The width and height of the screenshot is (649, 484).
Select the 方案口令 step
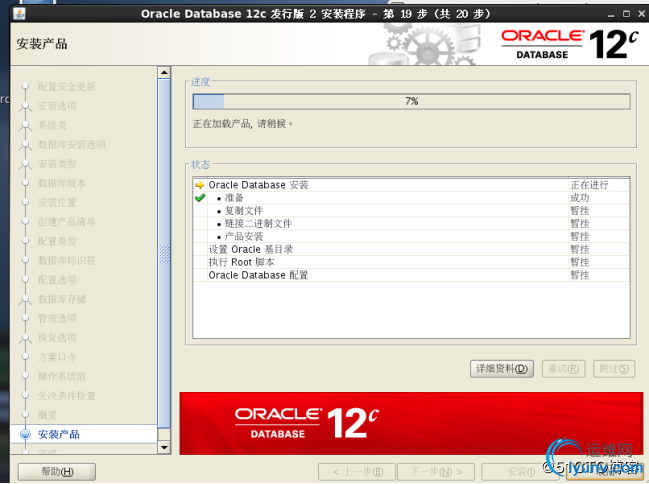click(x=57, y=357)
